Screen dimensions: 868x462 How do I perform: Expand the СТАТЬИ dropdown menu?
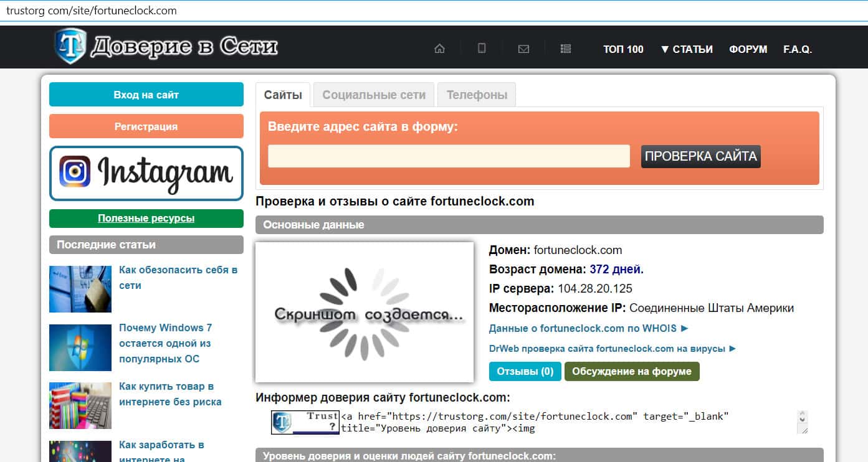tap(687, 49)
